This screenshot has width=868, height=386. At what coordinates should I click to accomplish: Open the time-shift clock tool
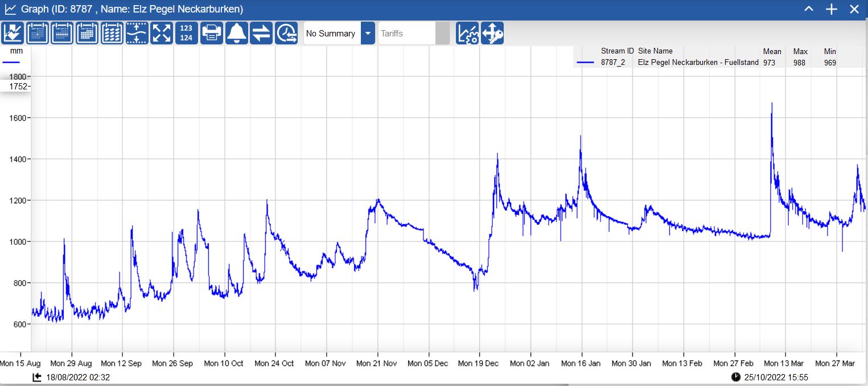(x=286, y=32)
